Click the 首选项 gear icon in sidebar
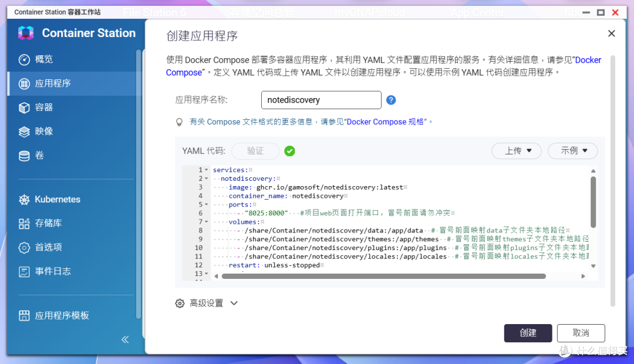634x364 pixels. point(24,248)
